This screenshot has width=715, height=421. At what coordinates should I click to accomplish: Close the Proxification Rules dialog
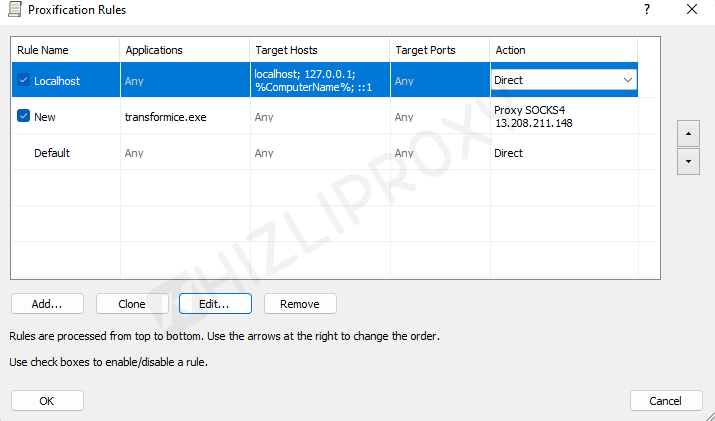click(692, 10)
